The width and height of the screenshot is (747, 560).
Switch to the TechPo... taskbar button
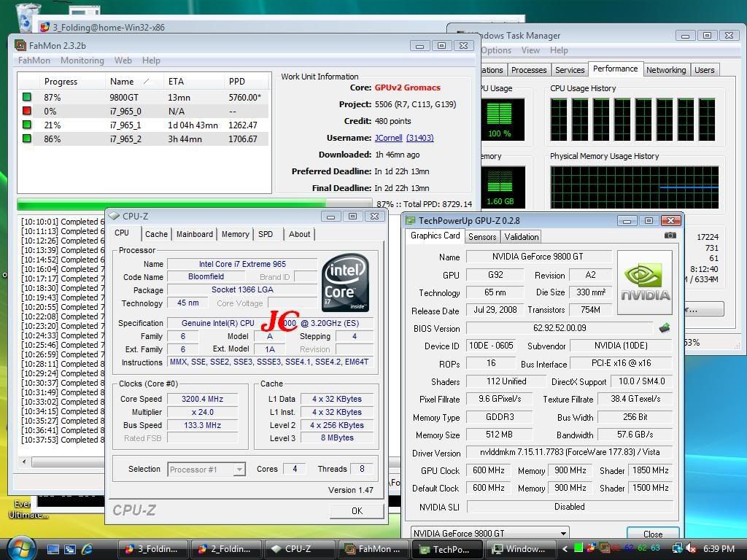point(446,549)
